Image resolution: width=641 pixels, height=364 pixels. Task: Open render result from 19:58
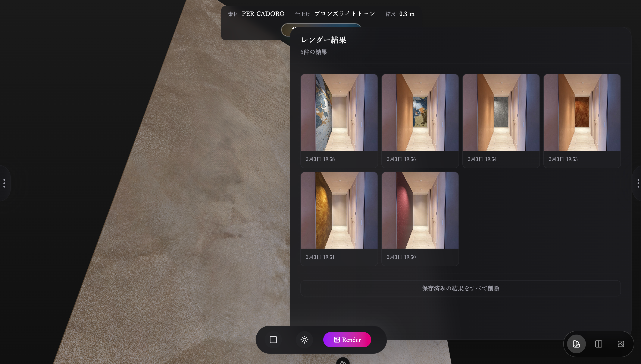point(339,112)
